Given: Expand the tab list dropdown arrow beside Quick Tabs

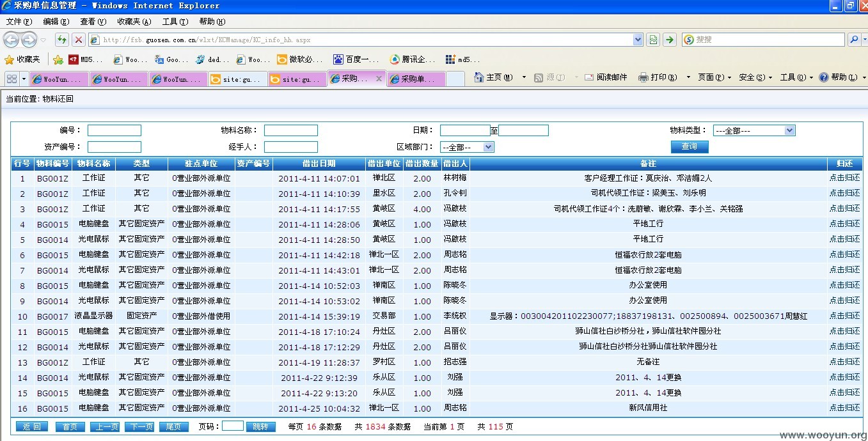Looking at the screenshot, I should (x=24, y=78).
